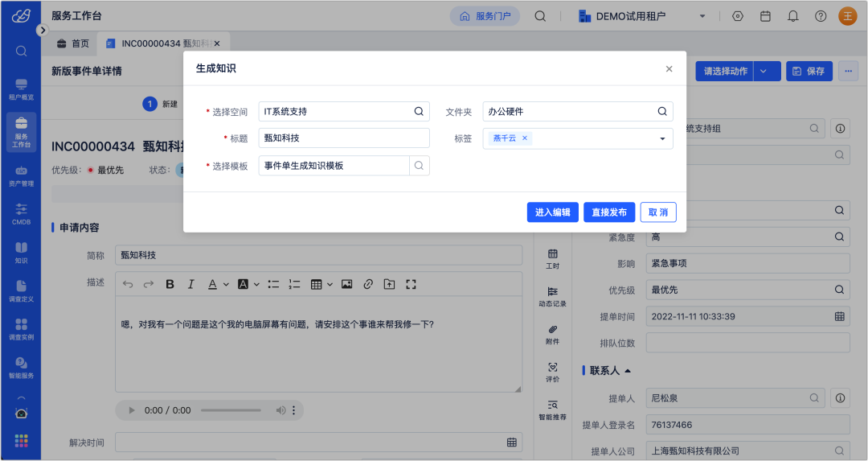The image size is (868, 461).
Task: Expand the sidebar with the arrow toggle
Action: (x=43, y=31)
